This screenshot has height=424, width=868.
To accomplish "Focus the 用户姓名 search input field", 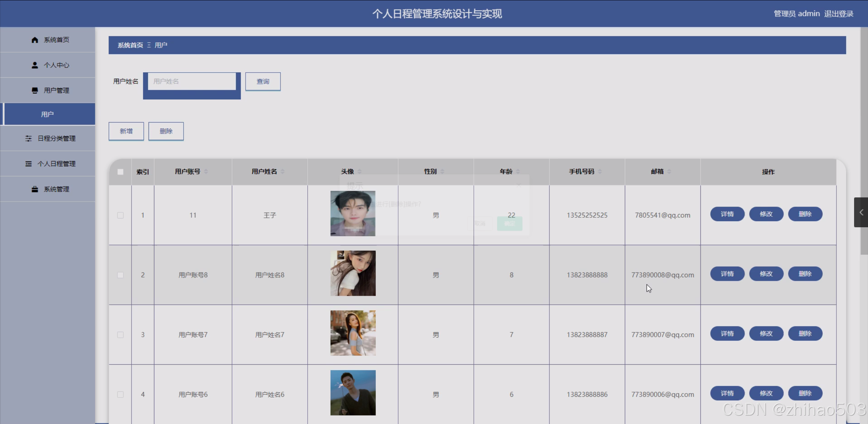I will click(x=192, y=81).
